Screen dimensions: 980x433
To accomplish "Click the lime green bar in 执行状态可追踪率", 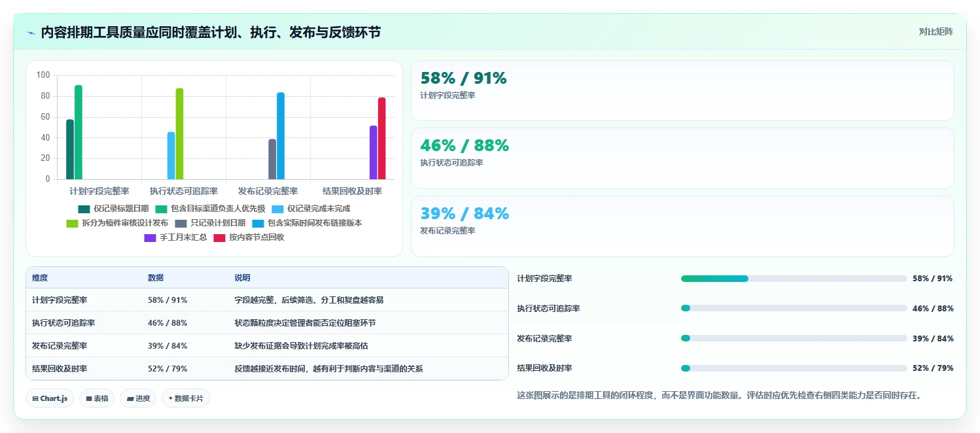I will pos(179,133).
